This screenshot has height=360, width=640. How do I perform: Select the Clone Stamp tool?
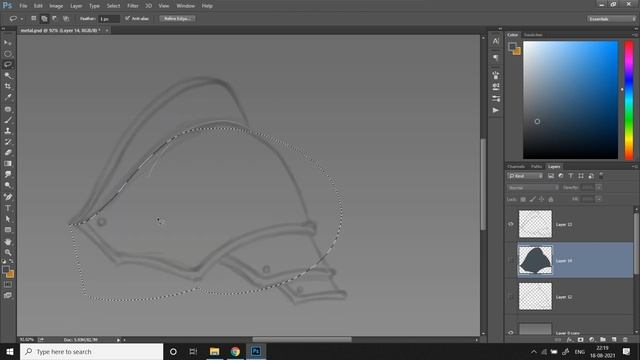point(8,131)
